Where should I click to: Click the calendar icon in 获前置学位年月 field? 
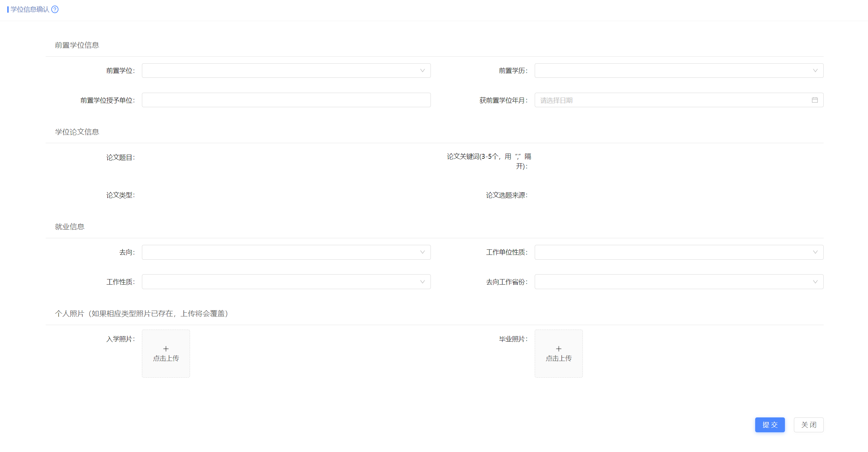click(815, 100)
